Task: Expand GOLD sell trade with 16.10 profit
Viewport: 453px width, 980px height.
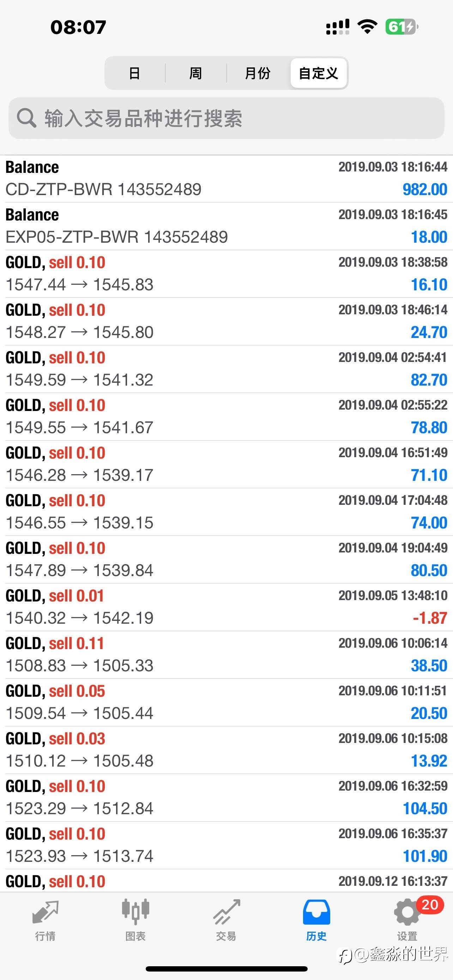Action: [226, 274]
